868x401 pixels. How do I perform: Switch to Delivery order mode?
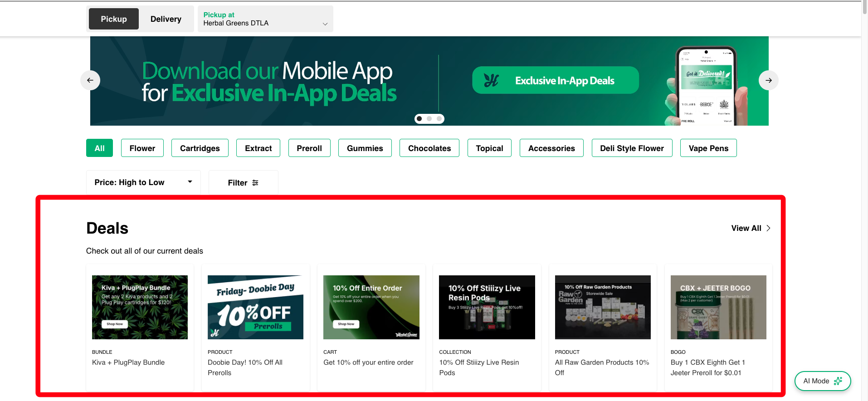166,19
